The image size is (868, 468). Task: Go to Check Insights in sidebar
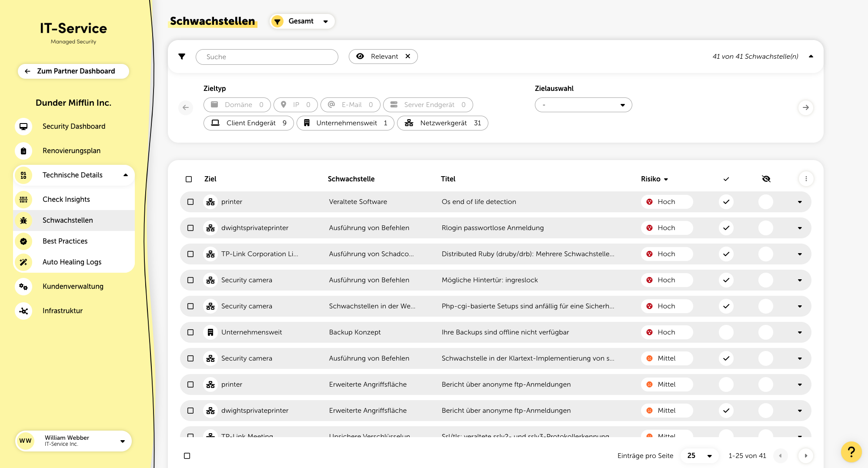click(x=66, y=200)
